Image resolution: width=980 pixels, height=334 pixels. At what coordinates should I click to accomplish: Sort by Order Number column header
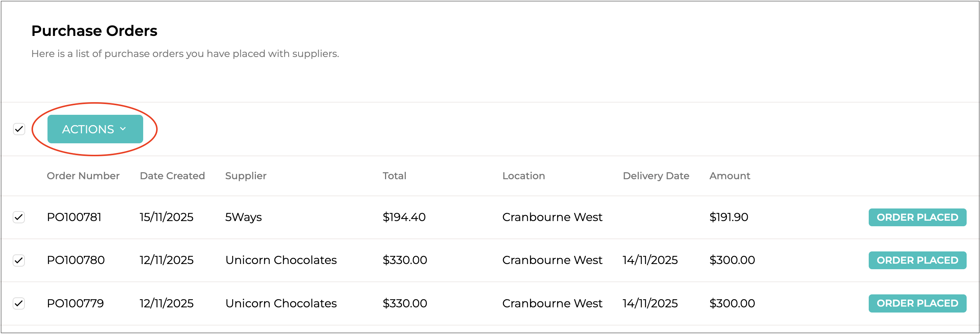click(83, 176)
